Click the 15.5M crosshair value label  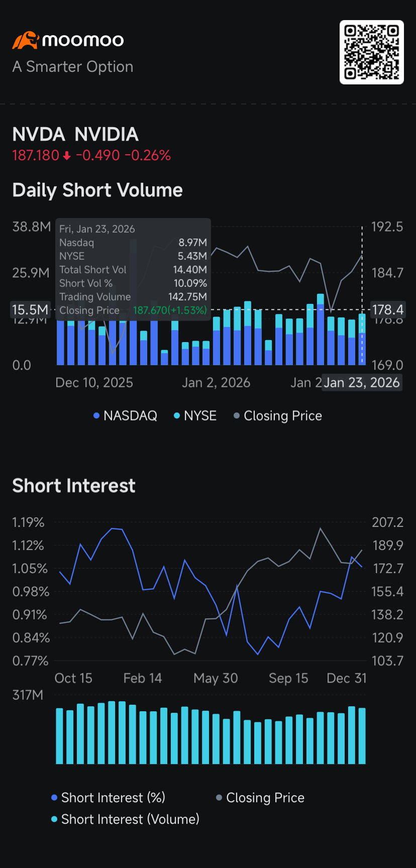(30, 309)
